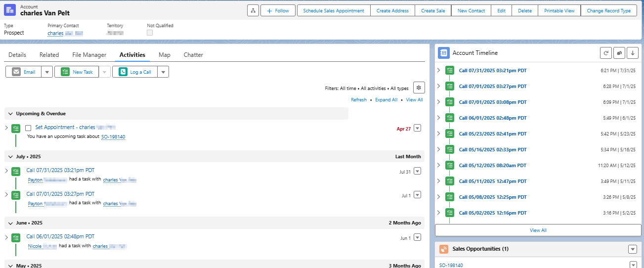Image resolution: width=644 pixels, height=268 pixels.
Task: Click timeline icon for Call 05/23/2025 02:41pm
Action: [x=449, y=134]
